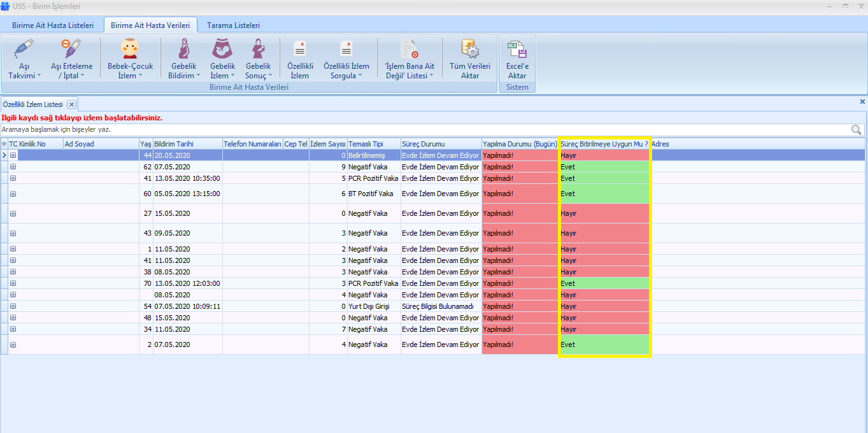868x433 pixels.
Task: Close the Özellikli İzlem Listesi tab
Action: [72, 104]
